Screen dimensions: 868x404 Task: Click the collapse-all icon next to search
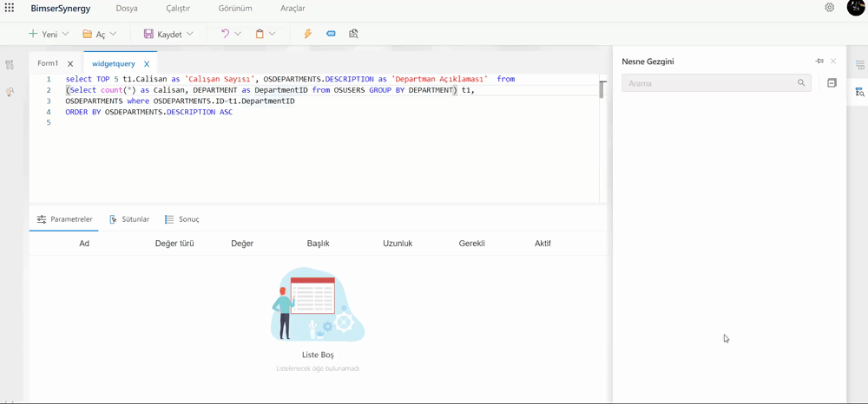coord(832,83)
